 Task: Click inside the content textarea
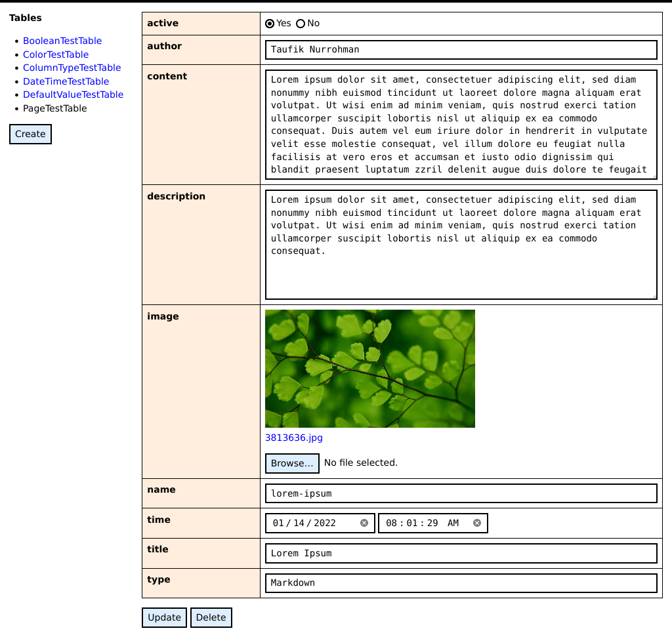click(459, 125)
